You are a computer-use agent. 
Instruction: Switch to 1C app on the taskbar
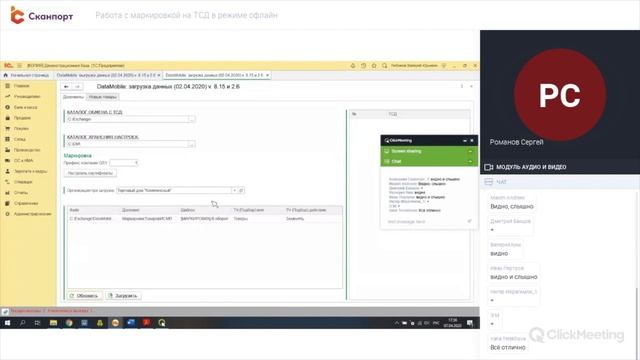(x=116, y=323)
